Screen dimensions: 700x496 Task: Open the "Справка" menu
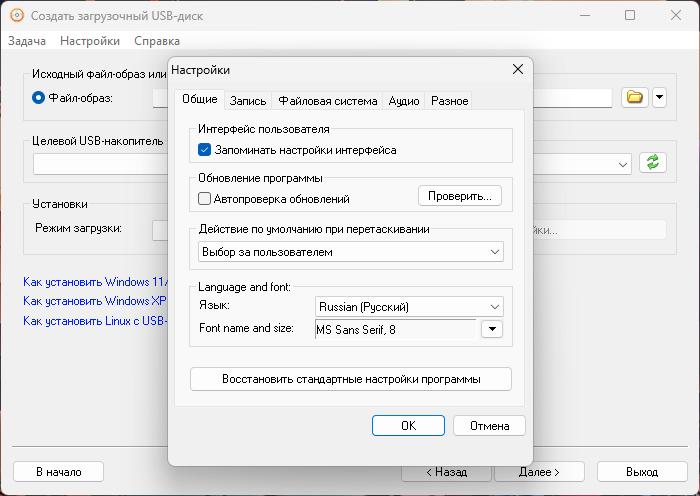click(157, 41)
